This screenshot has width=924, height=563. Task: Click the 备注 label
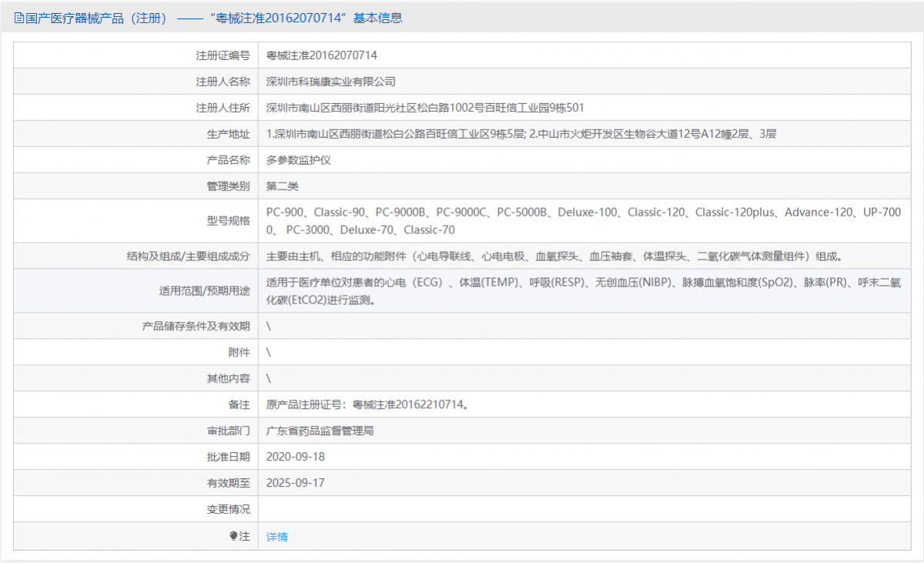click(x=239, y=404)
